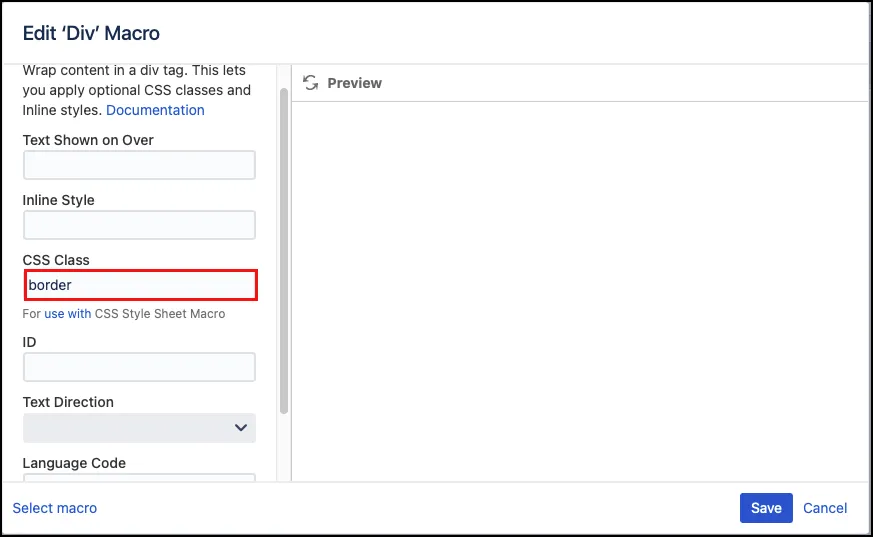
Task: Click the 'Text Direction' label
Action: (68, 402)
